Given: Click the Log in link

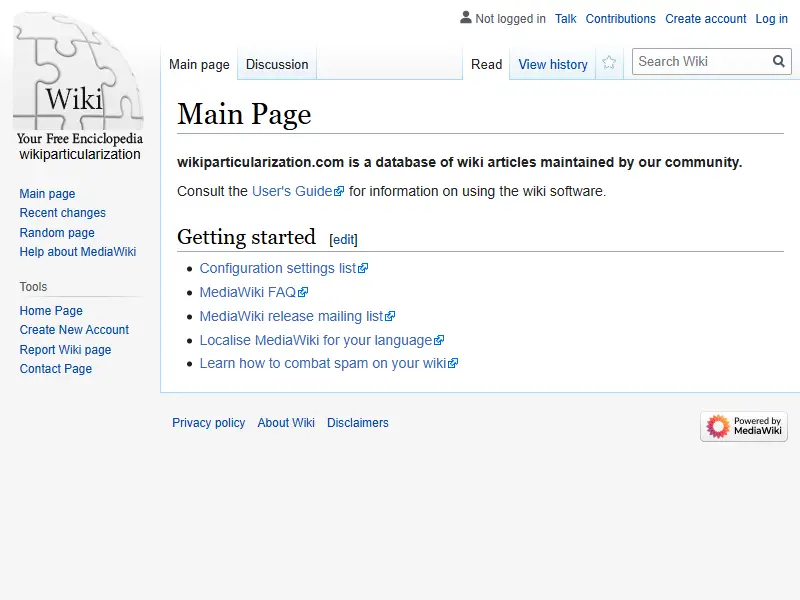Looking at the screenshot, I should click(771, 19).
